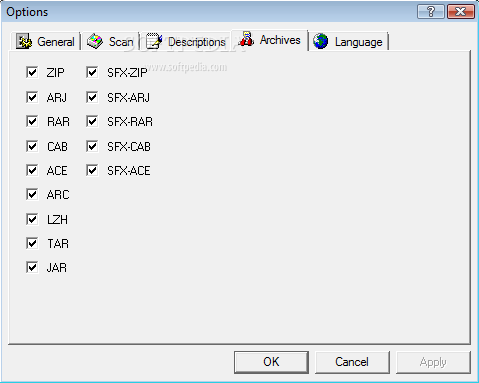Image resolution: width=479 pixels, height=383 pixels.
Task: Confirm settings with the OK button
Action: click(271, 362)
